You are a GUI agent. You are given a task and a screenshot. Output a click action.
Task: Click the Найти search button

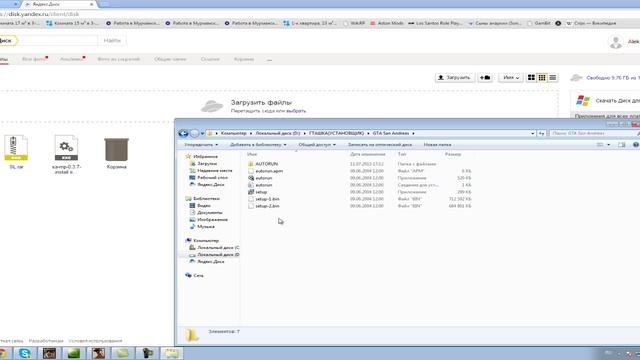pos(112,40)
